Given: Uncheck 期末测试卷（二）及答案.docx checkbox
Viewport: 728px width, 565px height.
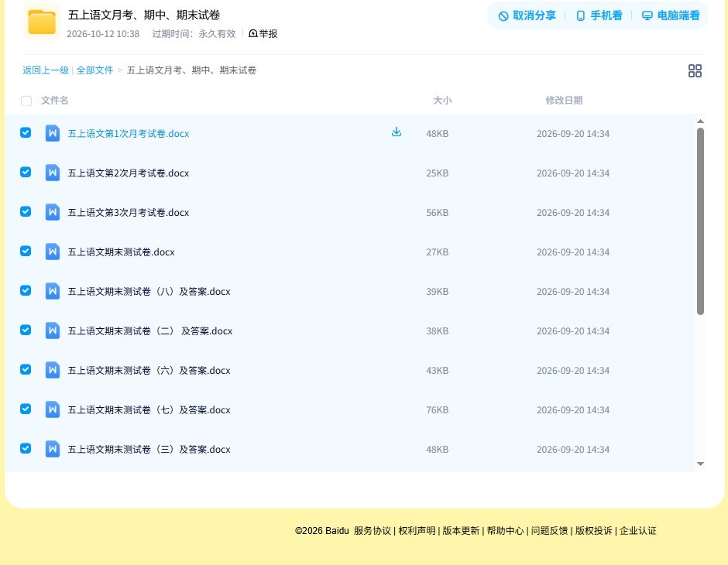Looking at the screenshot, I should [x=26, y=330].
